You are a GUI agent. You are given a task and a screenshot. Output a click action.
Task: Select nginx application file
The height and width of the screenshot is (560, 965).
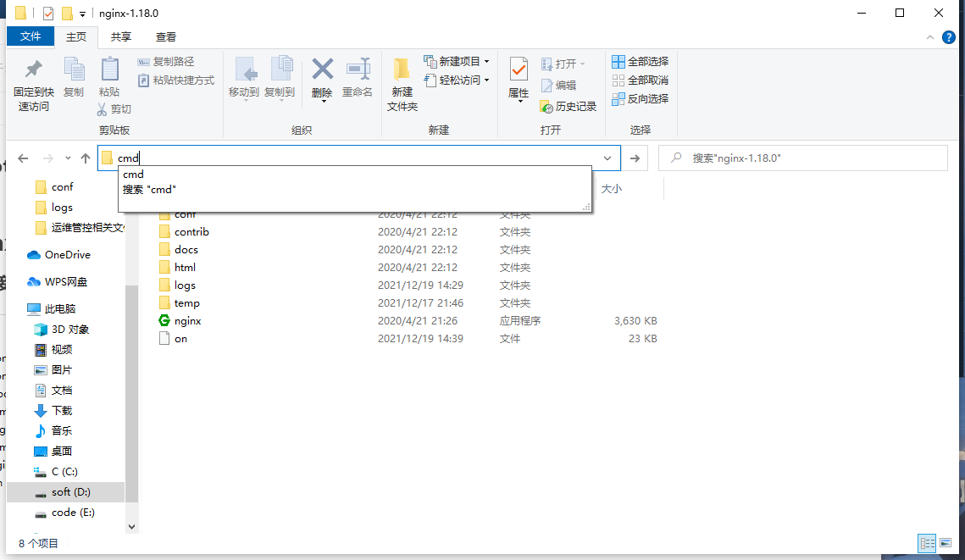point(188,321)
